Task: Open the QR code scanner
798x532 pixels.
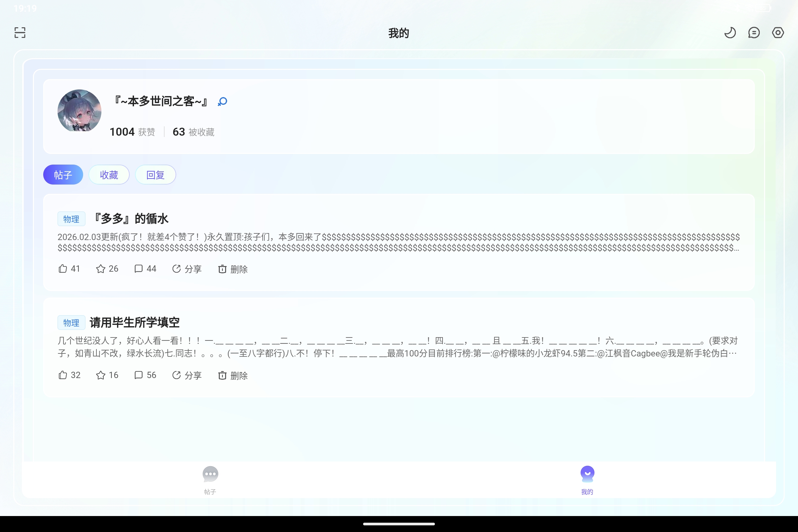Action: click(x=19, y=32)
